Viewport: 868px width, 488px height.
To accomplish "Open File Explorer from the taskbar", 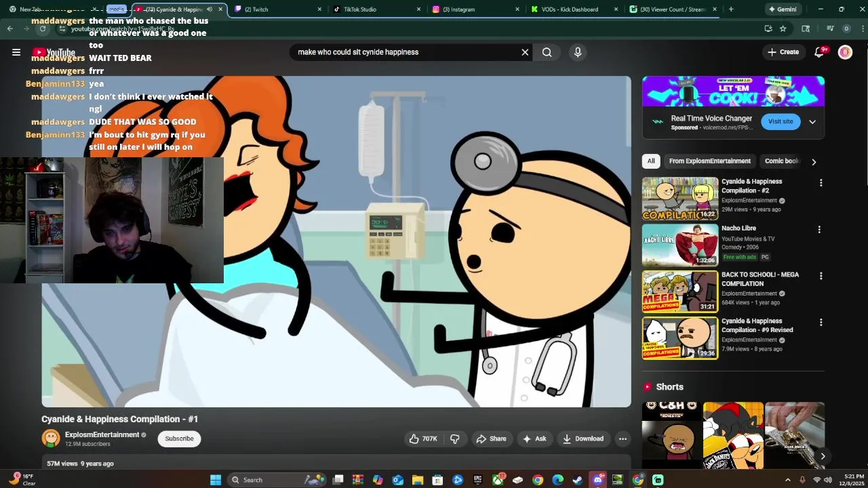I will coord(418,480).
